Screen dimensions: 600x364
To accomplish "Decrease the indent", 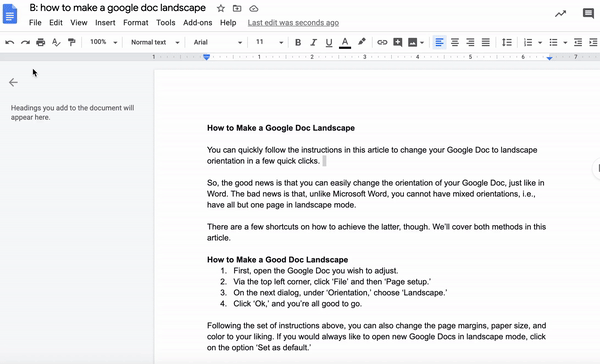I will 578,42.
